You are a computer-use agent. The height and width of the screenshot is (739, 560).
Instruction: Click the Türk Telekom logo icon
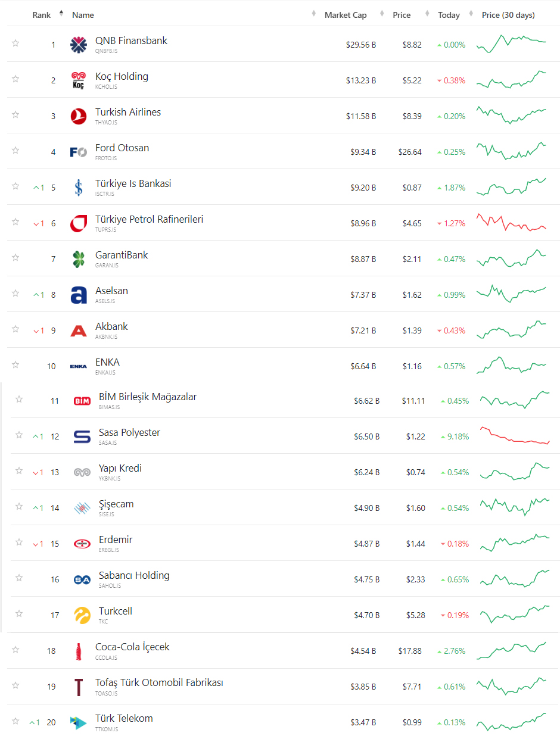coord(79,722)
